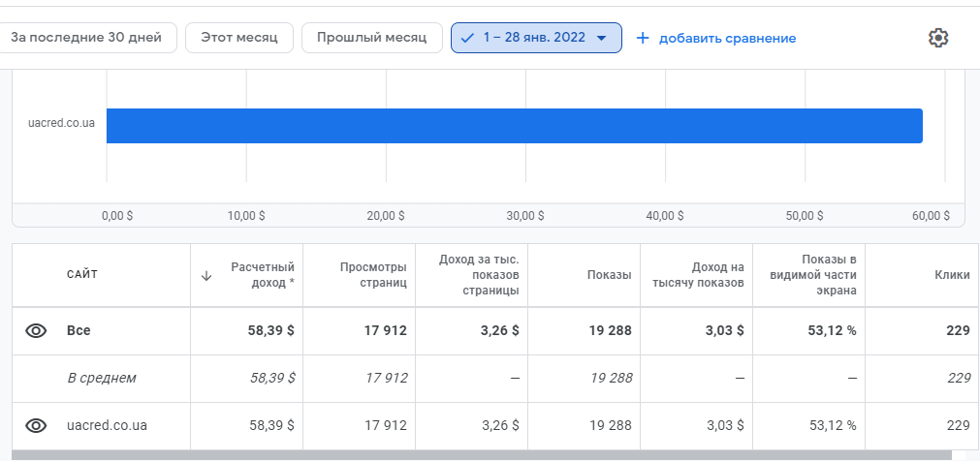Toggle visibility eye for uacred.co.ua row

36,426
